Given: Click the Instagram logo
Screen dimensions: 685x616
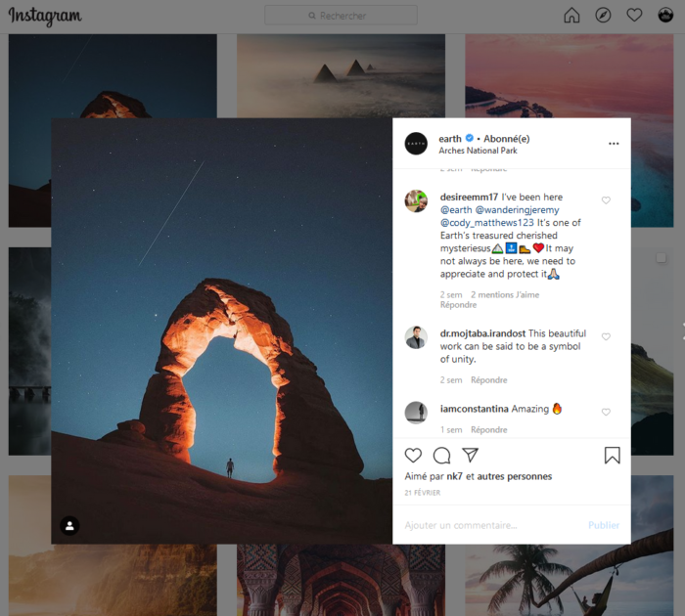Looking at the screenshot, I should click(x=45, y=16).
